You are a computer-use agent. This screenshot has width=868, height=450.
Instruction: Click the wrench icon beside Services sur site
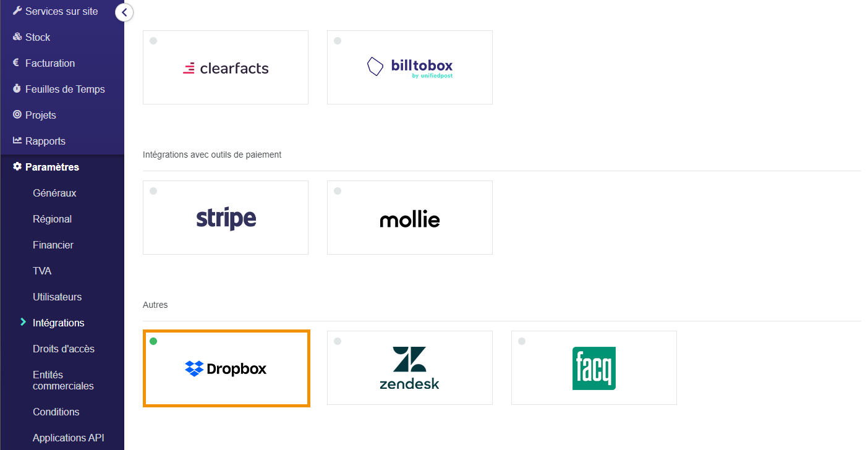(x=17, y=11)
